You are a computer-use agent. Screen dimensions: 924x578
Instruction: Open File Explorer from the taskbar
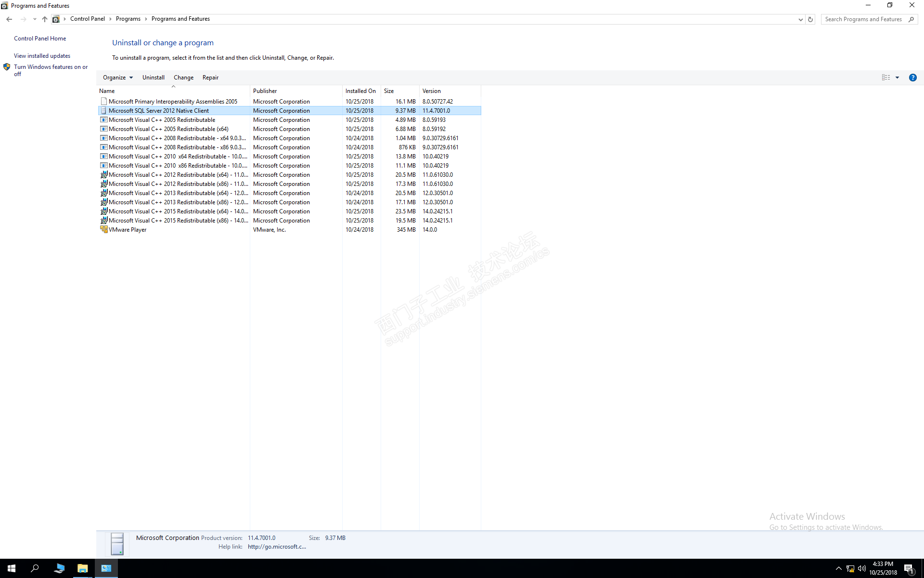tap(82, 568)
